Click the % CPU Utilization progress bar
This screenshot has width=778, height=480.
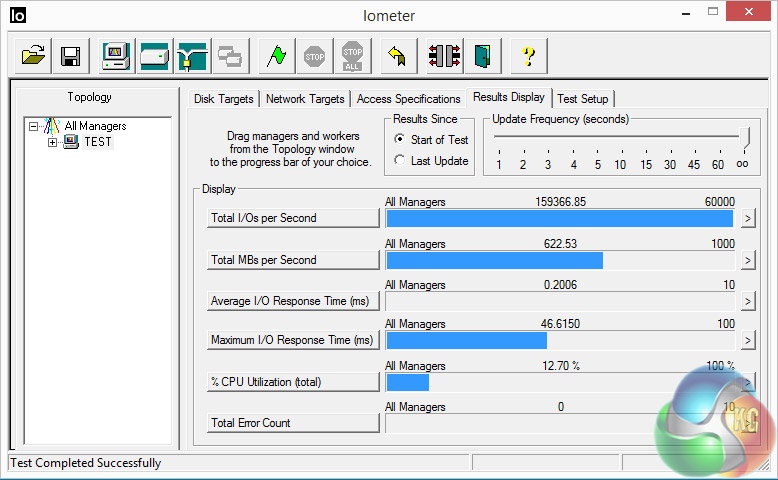tap(560, 383)
